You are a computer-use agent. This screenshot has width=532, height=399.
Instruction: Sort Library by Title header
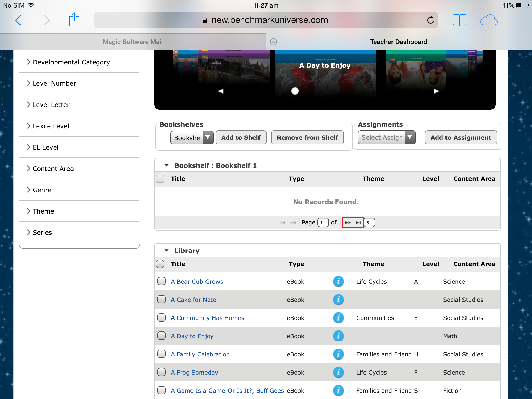click(178, 264)
